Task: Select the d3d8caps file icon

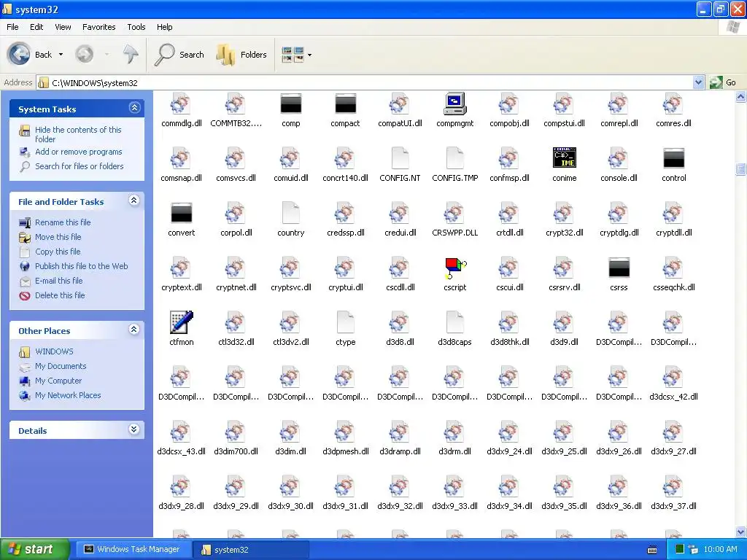Action: 455,322
